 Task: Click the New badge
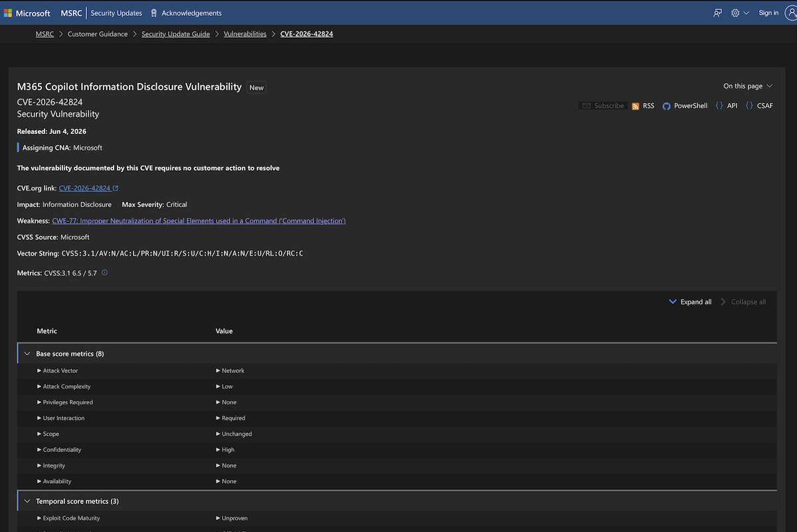tap(256, 87)
